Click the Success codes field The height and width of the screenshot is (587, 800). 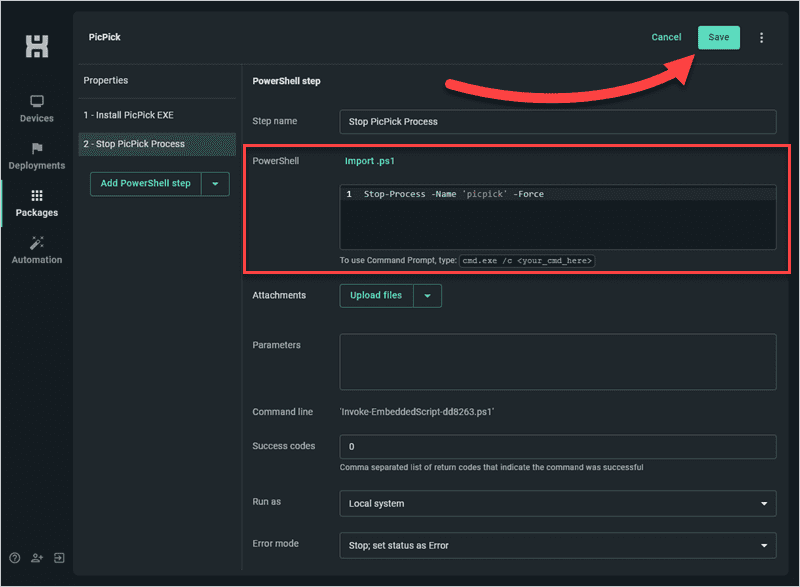[558, 447]
